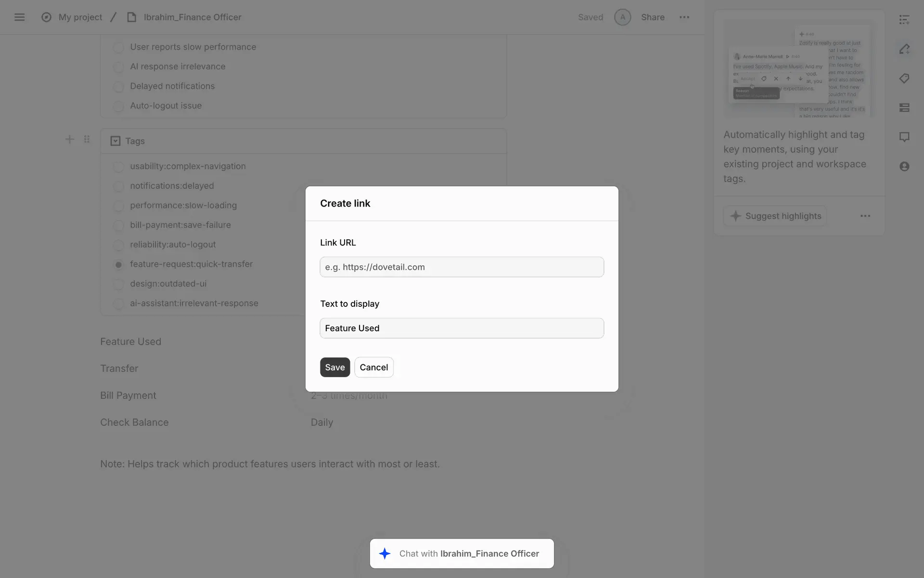Save the new link
This screenshot has height=578, width=924.
coord(334,368)
